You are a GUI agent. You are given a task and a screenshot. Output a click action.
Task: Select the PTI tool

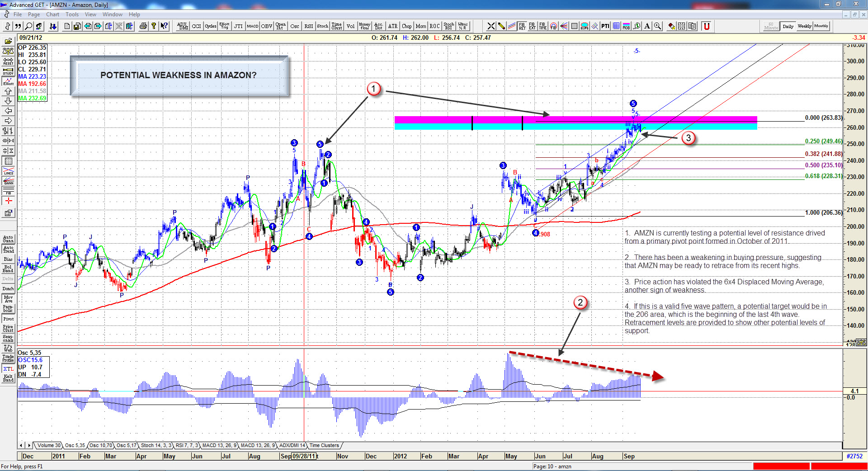point(605,26)
